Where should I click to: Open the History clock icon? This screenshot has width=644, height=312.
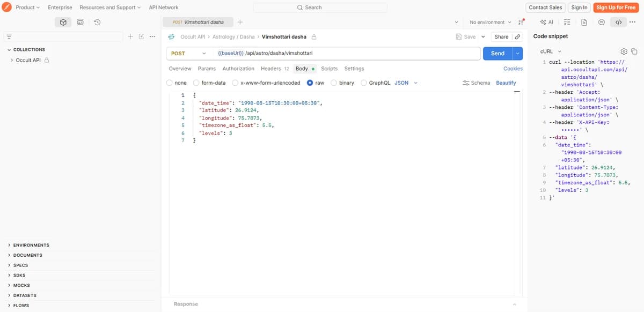97,23
